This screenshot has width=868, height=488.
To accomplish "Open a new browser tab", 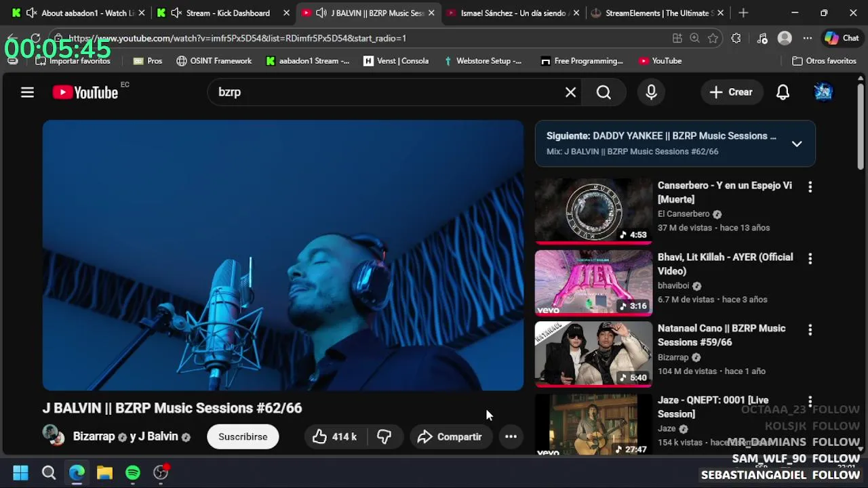I will point(743,13).
